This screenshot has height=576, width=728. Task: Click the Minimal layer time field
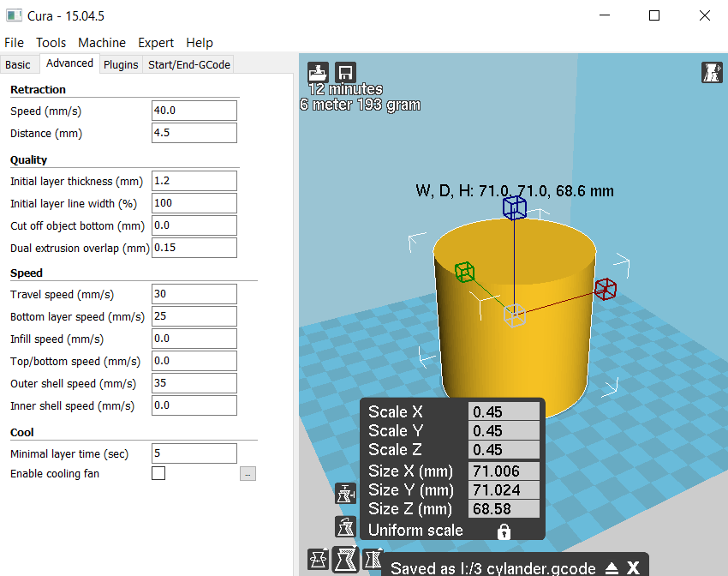[x=194, y=453]
